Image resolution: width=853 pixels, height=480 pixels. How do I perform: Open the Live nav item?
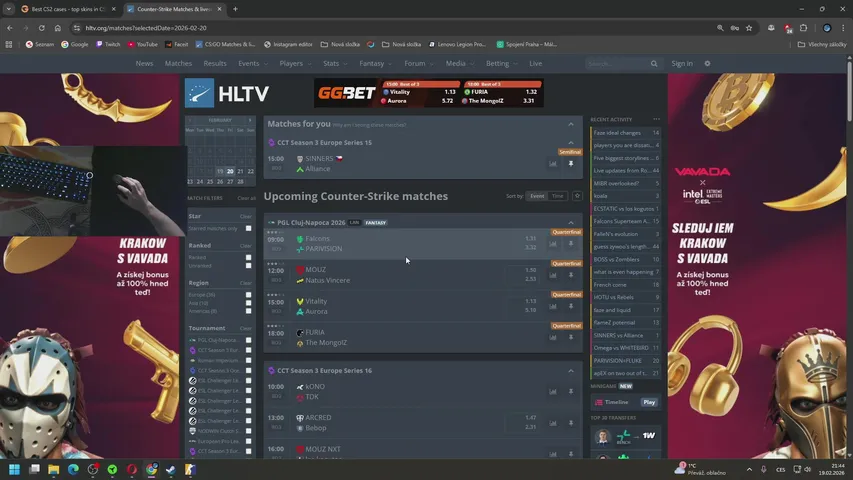coord(536,64)
